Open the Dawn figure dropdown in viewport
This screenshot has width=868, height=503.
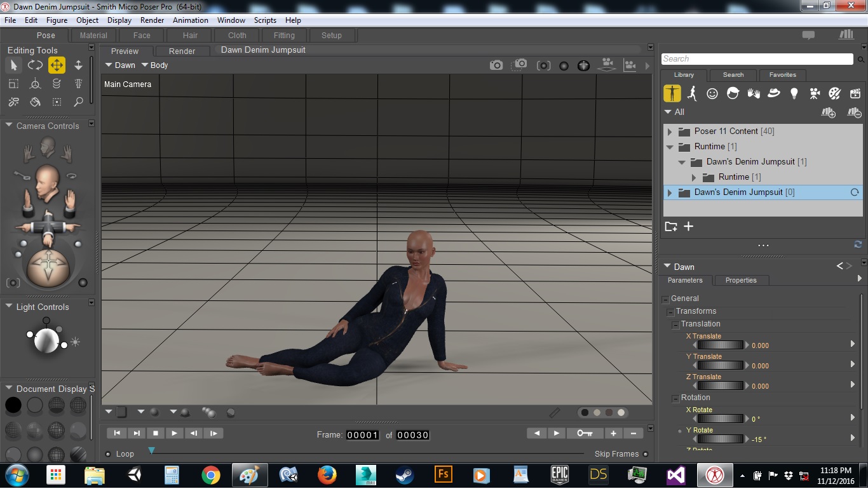pos(120,65)
